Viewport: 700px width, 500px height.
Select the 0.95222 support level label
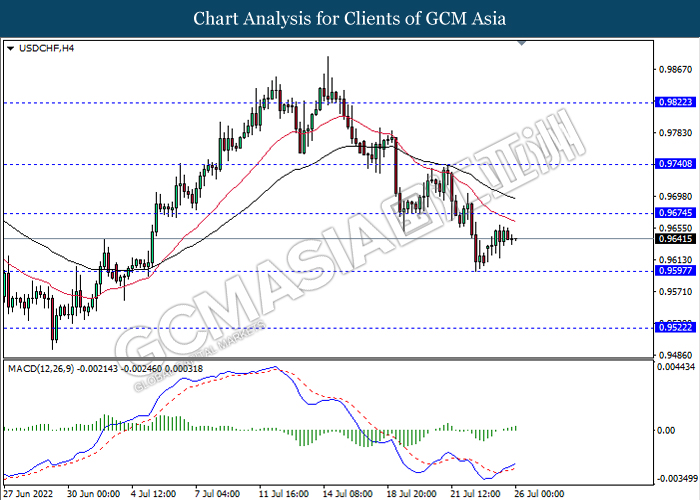(675, 328)
